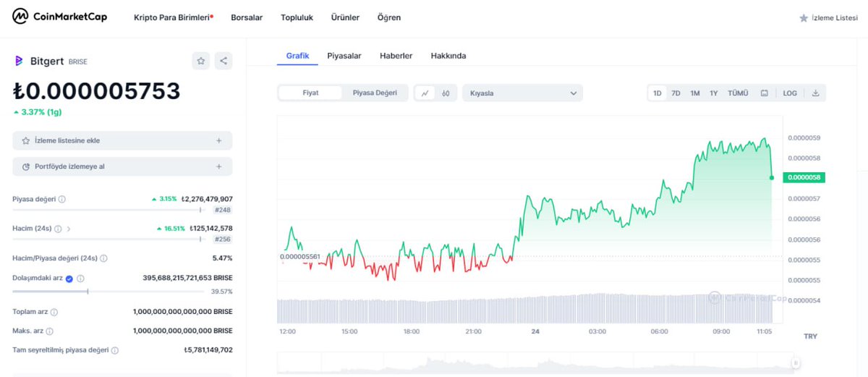This screenshot has width=868, height=377.
Task: Click İzleme listesine ekle button
Action: coord(122,140)
